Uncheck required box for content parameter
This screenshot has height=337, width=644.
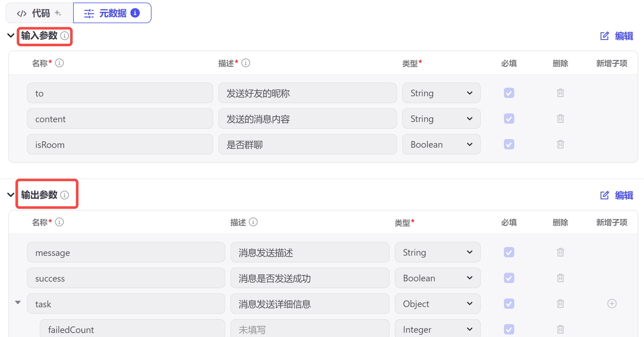[509, 119]
